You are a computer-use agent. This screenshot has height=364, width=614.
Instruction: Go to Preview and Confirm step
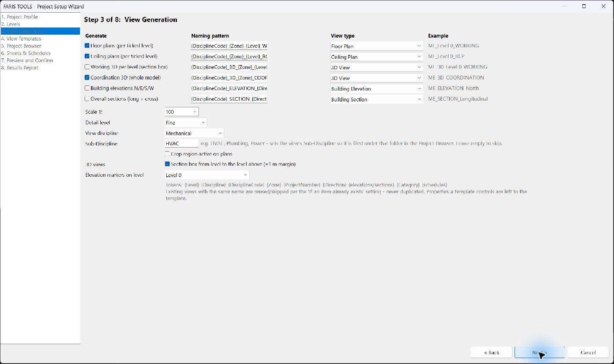40,60
